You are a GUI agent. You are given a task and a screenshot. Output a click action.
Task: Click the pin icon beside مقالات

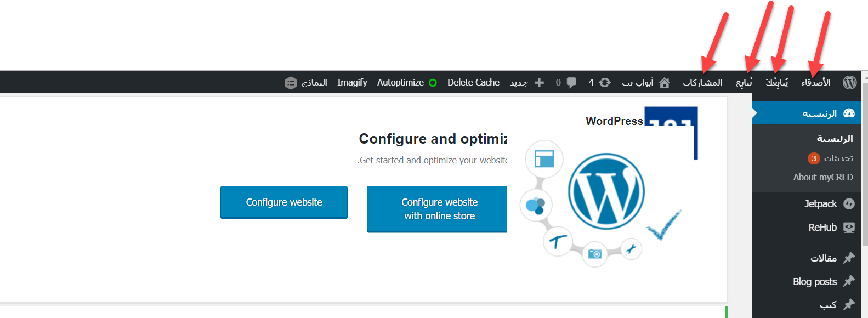[x=849, y=257]
